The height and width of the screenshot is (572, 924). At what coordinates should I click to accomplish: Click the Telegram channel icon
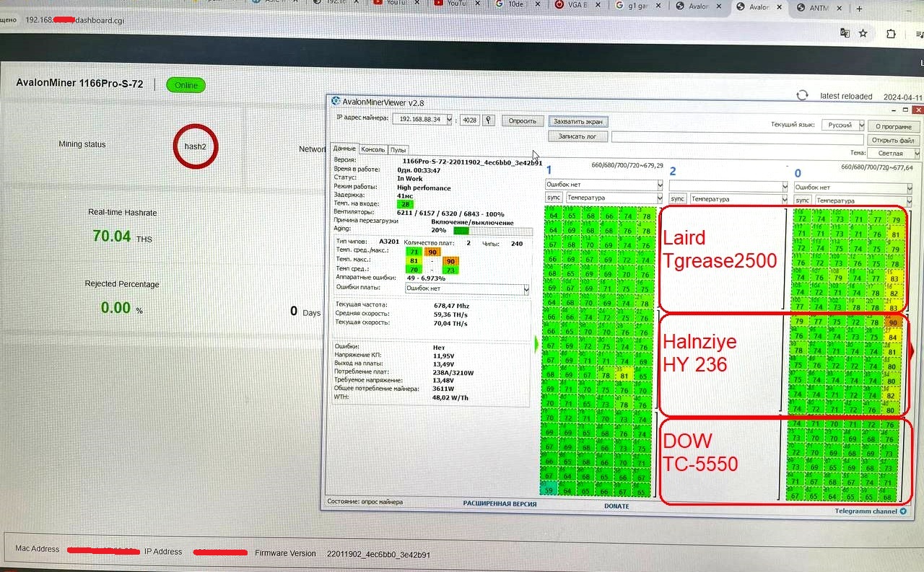pyautogui.click(x=903, y=511)
